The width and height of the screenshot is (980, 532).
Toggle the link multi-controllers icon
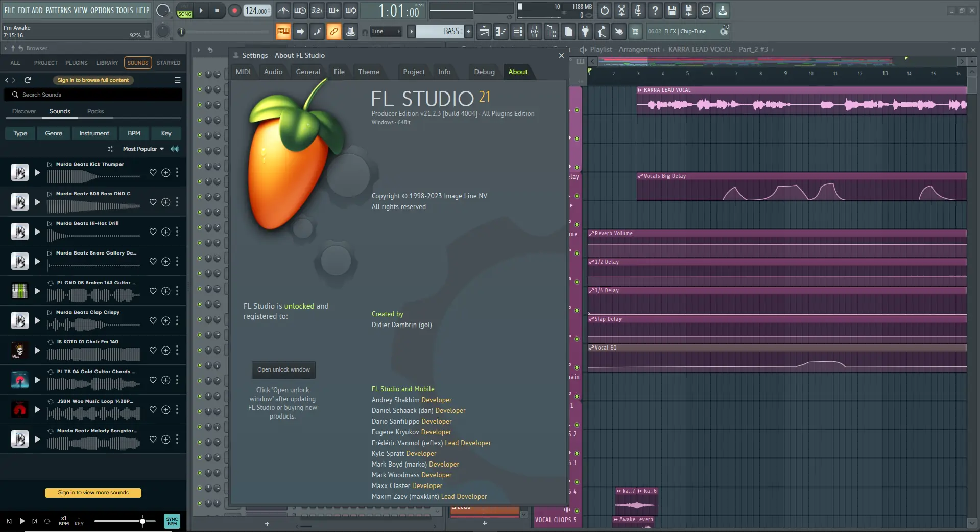pyautogui.click(x=334, y=32)
